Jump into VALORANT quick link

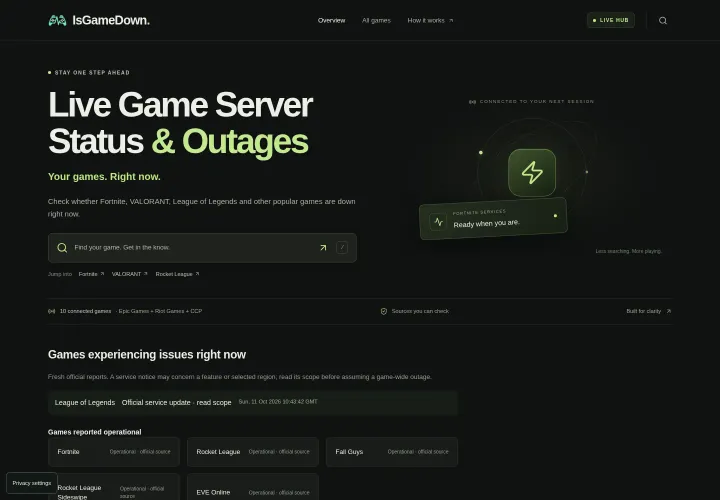[129, 274]
